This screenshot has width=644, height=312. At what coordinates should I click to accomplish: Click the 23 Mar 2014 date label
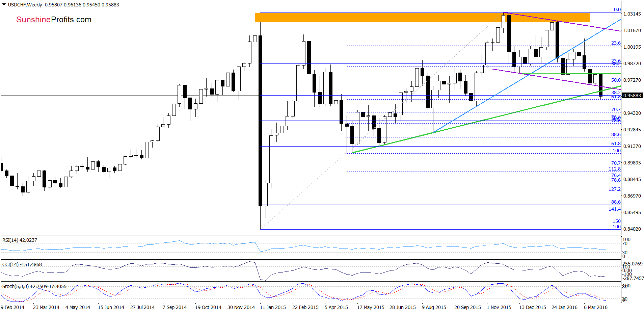[x=46, y=307]
